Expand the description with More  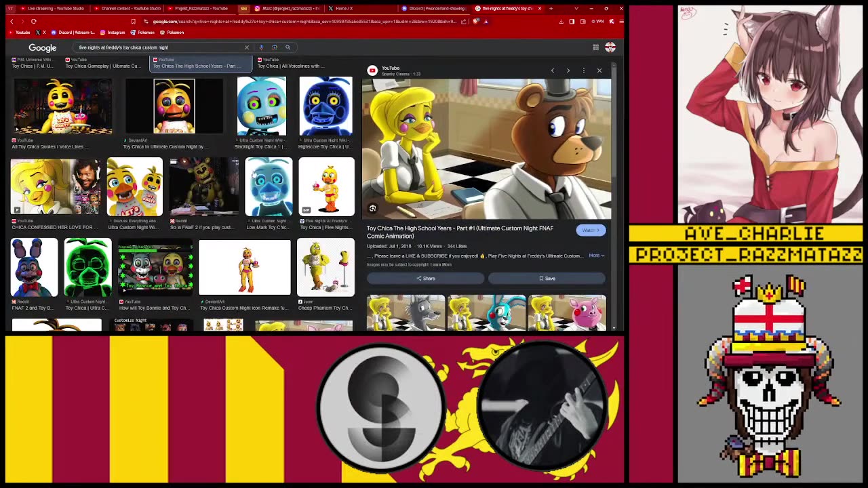tap(596, 256)
